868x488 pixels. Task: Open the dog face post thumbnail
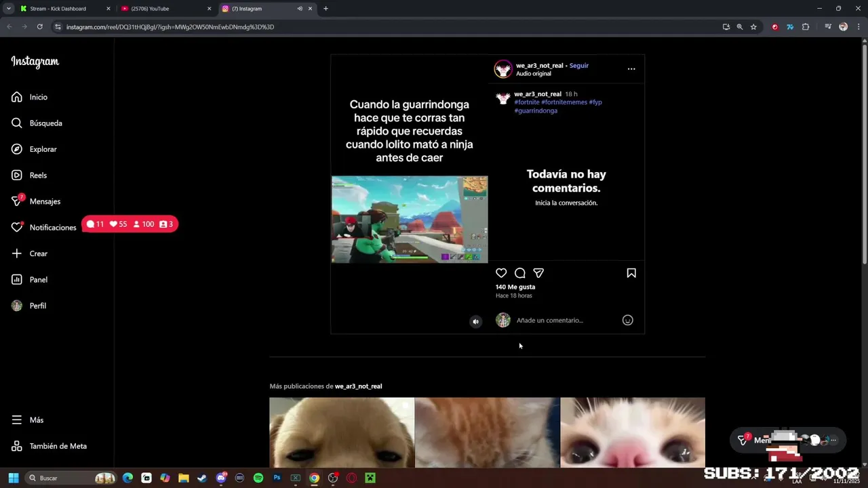point(342,432)
